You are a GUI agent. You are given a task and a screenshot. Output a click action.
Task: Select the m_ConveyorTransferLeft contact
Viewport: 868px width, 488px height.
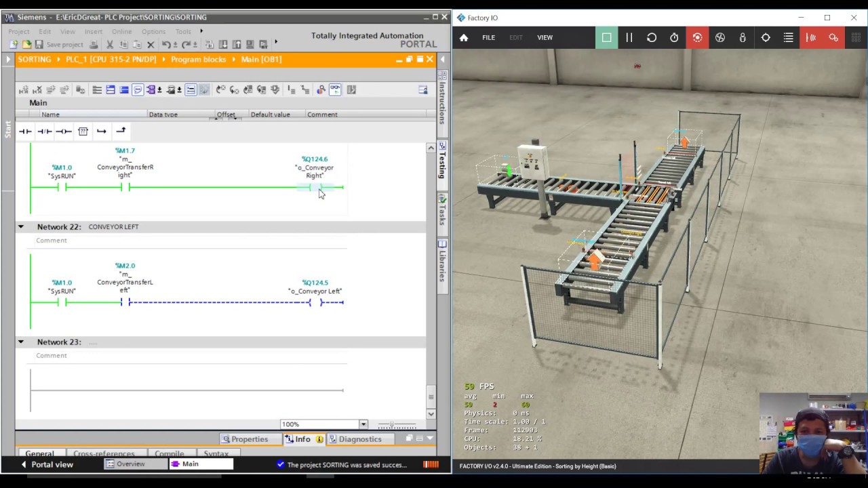125,302
